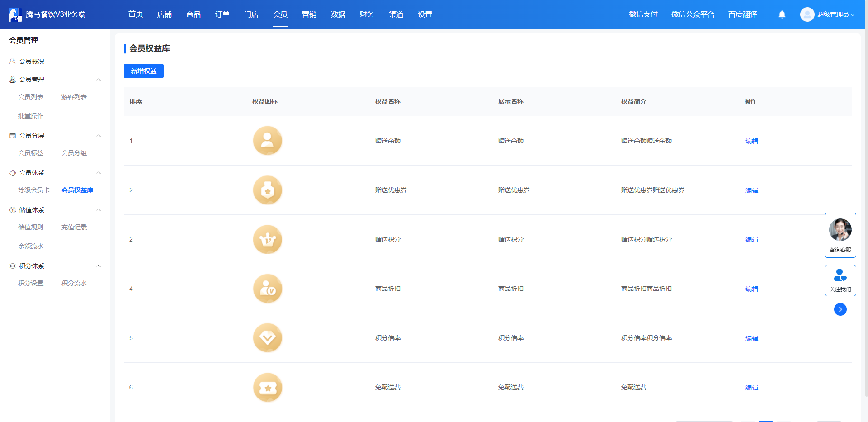Image resolution: width=868 pixels, height=422 pixels.
Task: Open the 门店 top menu
Action: [251, 14]
